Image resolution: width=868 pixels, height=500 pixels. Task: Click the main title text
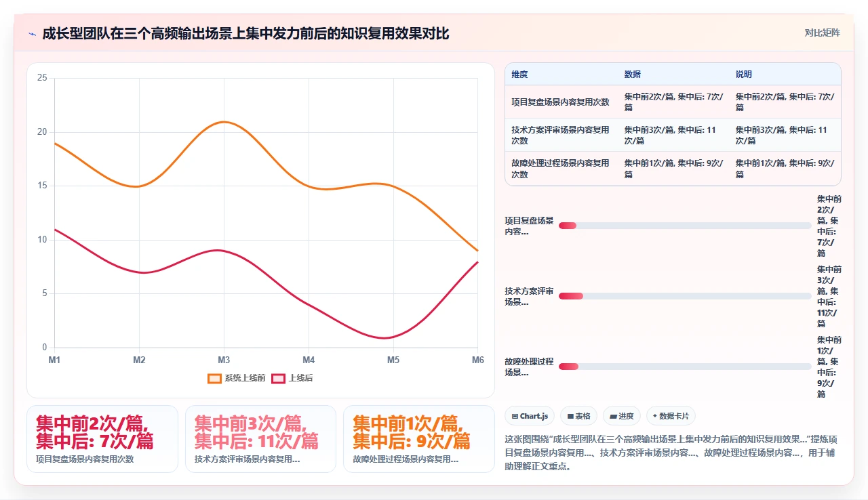click(245, 33)
